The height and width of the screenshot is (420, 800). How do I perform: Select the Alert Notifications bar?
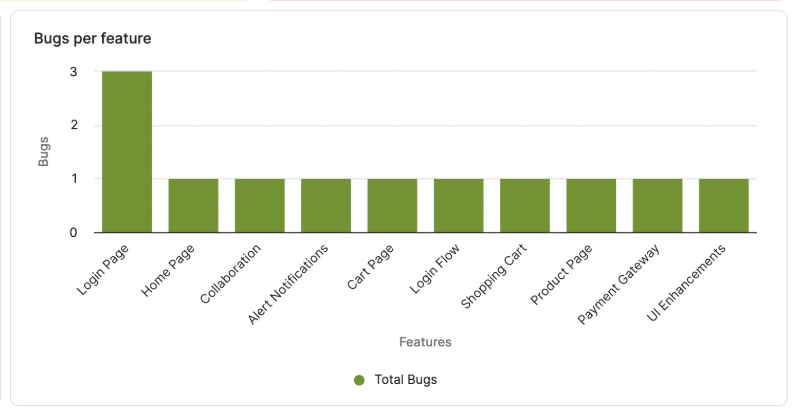tap(326, 206)
